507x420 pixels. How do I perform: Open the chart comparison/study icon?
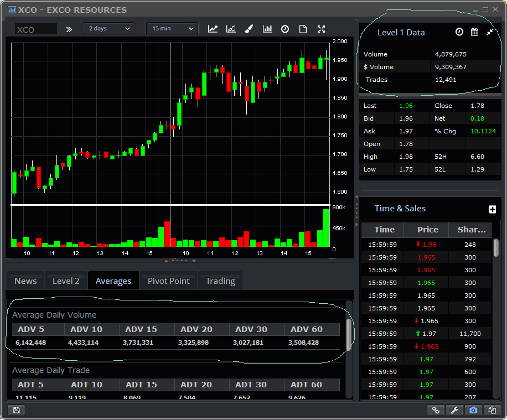[x=231, y=29]
